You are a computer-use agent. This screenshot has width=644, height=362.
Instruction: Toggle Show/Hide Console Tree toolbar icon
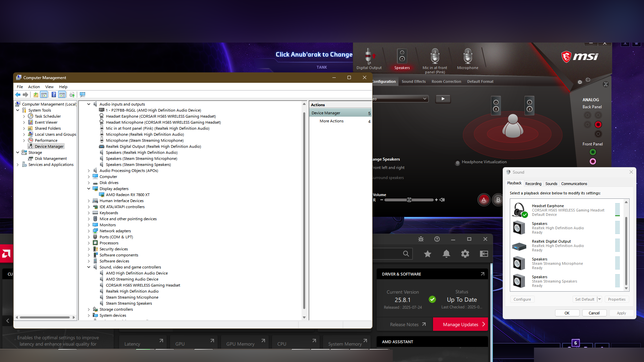[44, 95]
